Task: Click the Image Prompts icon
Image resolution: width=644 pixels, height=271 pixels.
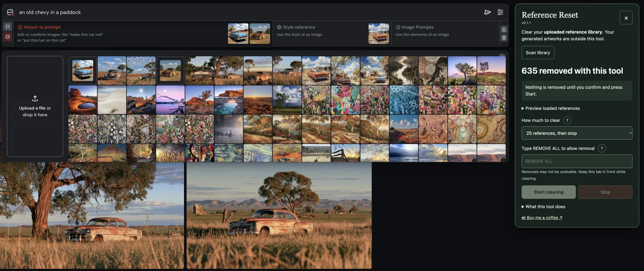Action: point(398,27)
